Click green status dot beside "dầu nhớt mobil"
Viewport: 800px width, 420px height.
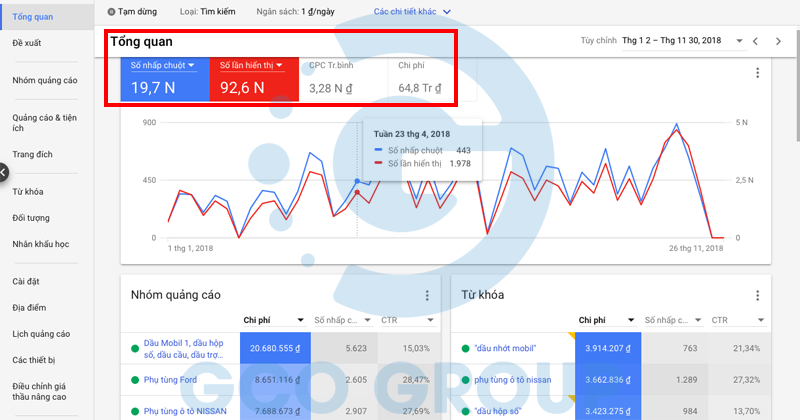point(465,349)
